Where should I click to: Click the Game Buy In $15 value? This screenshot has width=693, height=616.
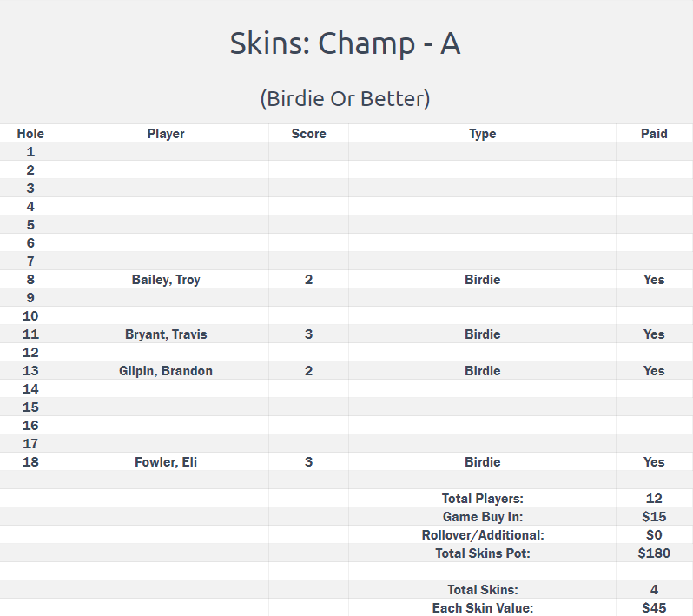[x=654, y=516]
